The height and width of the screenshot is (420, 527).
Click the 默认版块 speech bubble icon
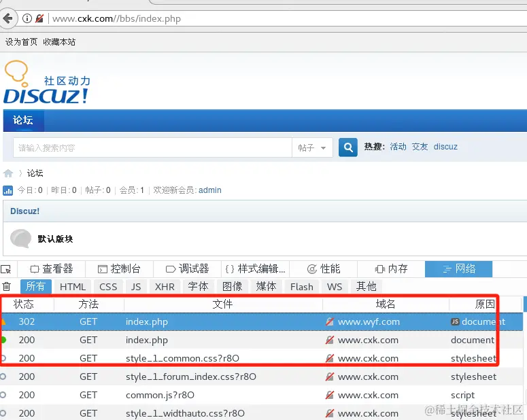[20, 239]
